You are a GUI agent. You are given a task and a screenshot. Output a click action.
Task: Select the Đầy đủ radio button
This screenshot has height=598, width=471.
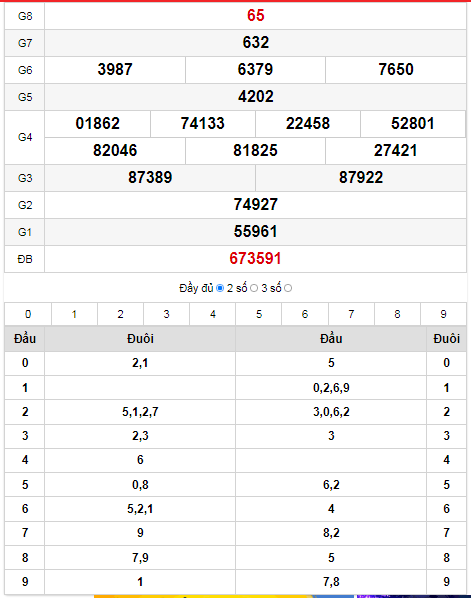click(x=220, y=288)
